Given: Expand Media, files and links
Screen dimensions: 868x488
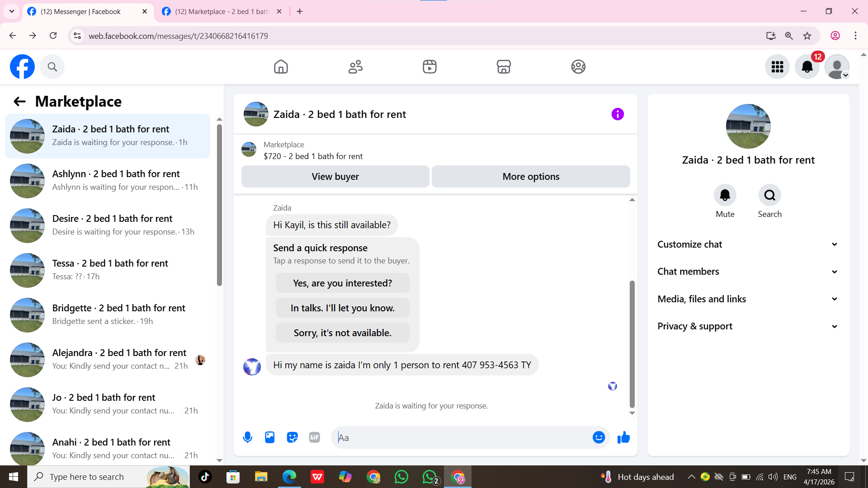Looking at the screenshot, I should [x=748, y=299].
